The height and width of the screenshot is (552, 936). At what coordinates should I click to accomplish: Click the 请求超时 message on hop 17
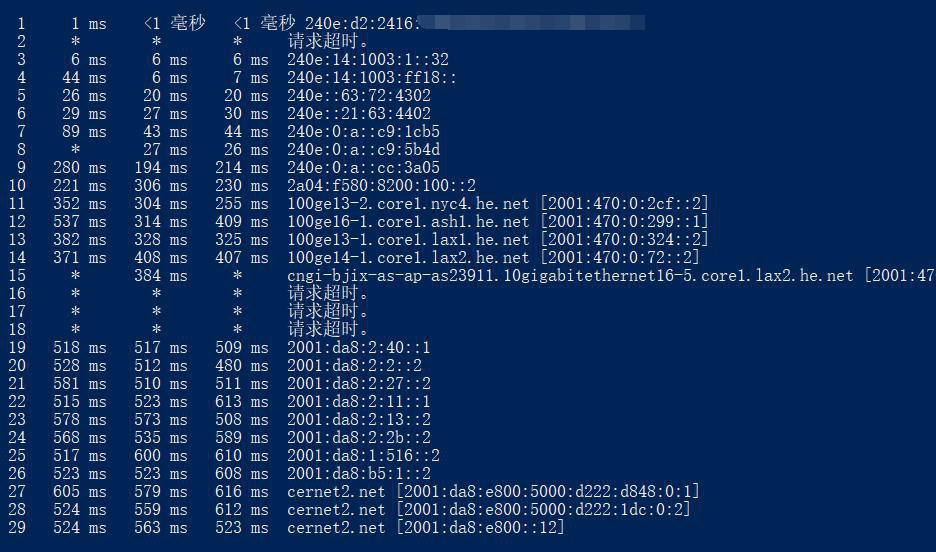click(329, 312)
